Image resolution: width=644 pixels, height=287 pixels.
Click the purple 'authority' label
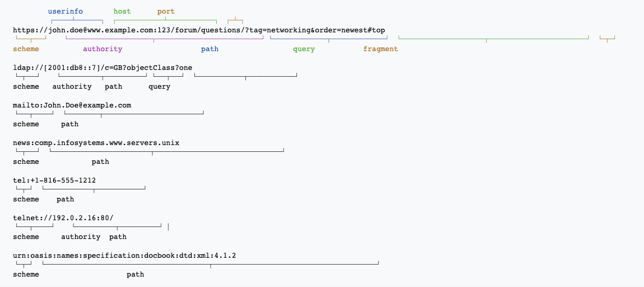click(x=103, y=49)
